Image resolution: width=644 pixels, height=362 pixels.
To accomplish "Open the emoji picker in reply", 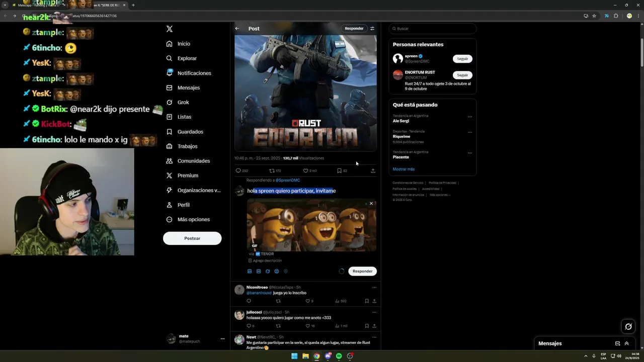I will [277, 271].
